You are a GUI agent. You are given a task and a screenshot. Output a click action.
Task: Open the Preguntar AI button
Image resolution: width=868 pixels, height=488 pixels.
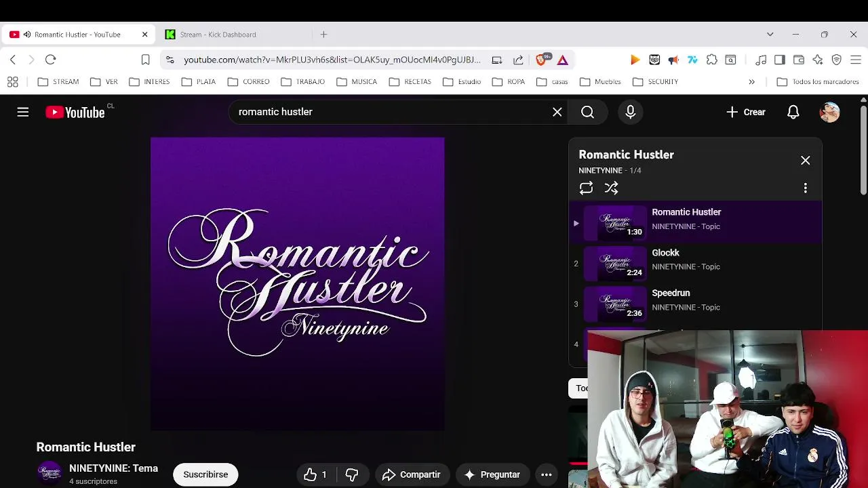[492, 474]
